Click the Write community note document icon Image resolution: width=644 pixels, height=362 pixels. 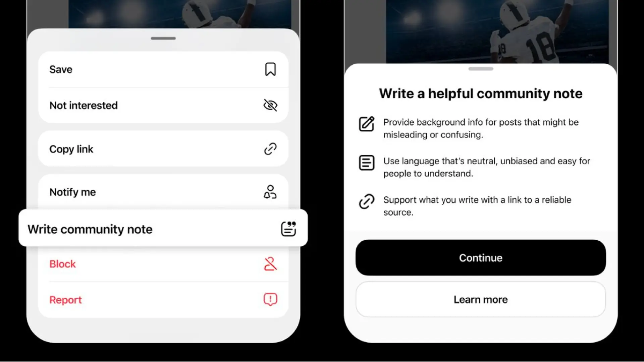(288, 229)
